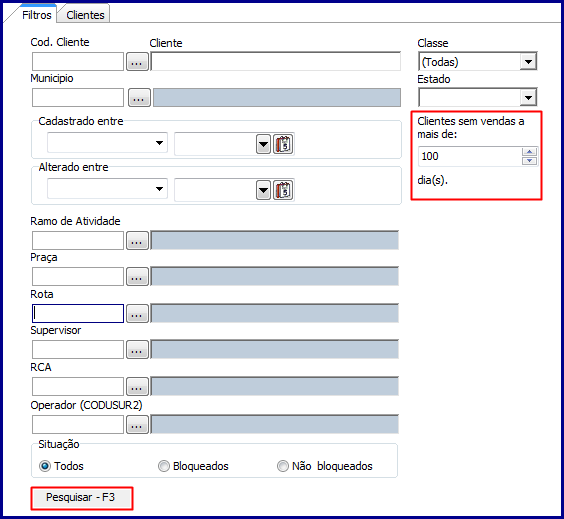Image resolution: width=564 pixels, height=519 pixels.
Task: Open Cod. Cliente lookup ellipsis button
Action: point(137,62)
